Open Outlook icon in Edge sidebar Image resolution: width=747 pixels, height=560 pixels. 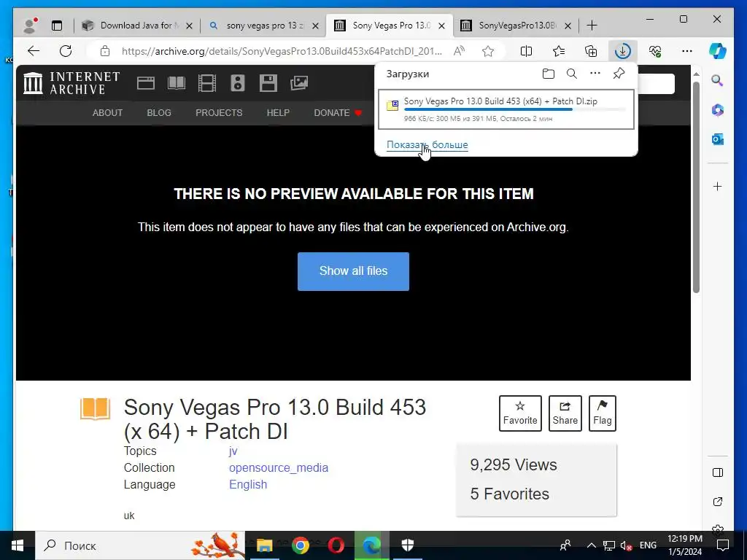tap(718, 139)
